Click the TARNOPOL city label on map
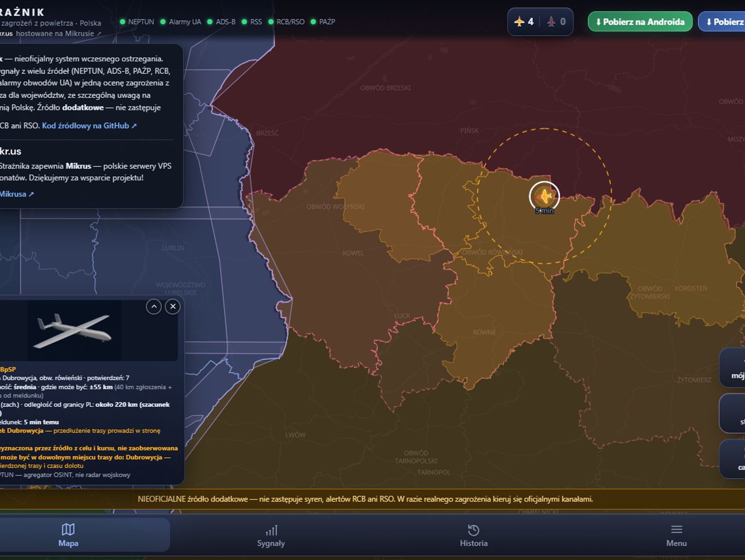This screenshot has height=560, width=745. (433, 472)
